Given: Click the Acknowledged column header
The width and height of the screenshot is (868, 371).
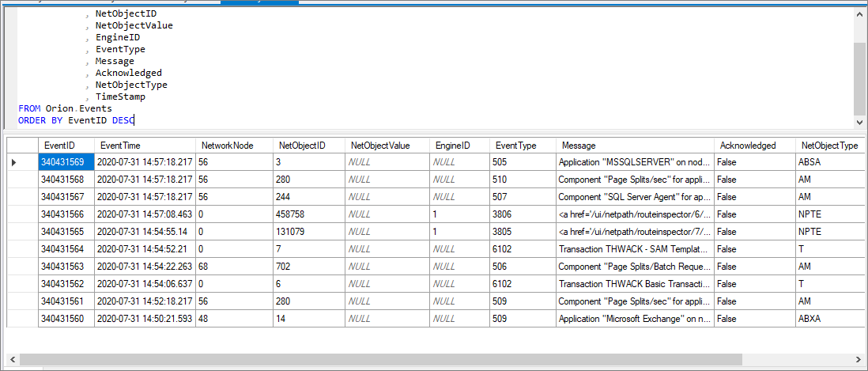Looking at the screenshot, I should click(755, 146).
